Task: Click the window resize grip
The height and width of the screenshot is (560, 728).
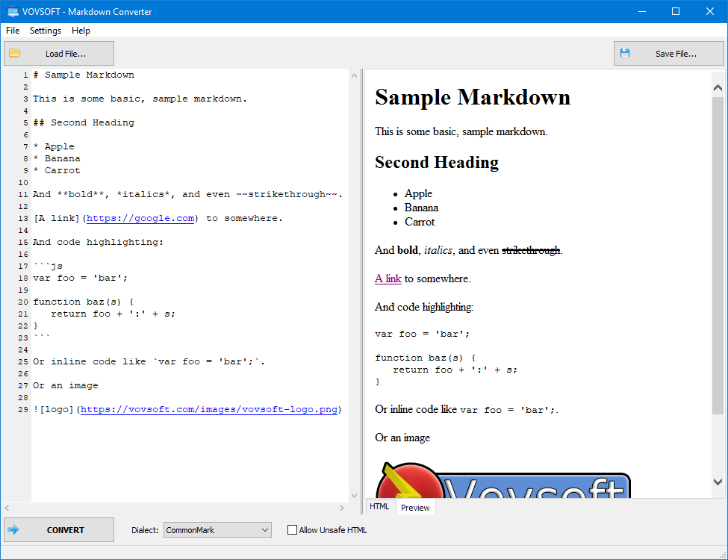Action: tap(723, 555)
